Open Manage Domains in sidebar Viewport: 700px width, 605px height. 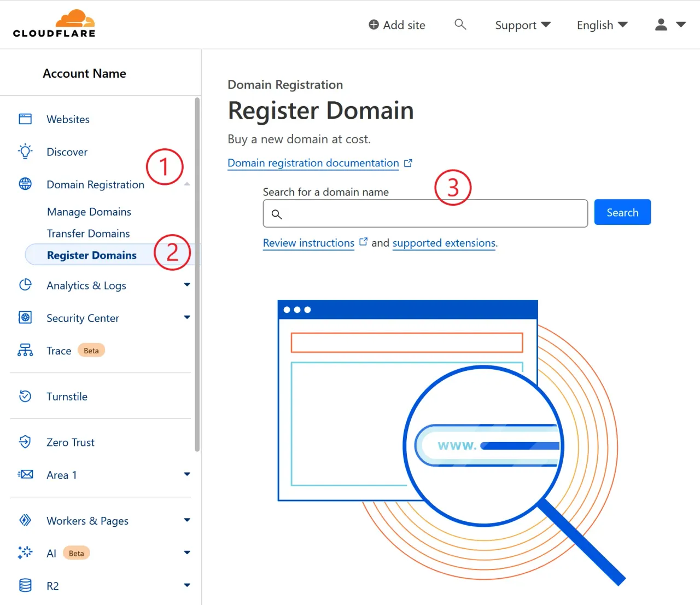click(89, 212)
